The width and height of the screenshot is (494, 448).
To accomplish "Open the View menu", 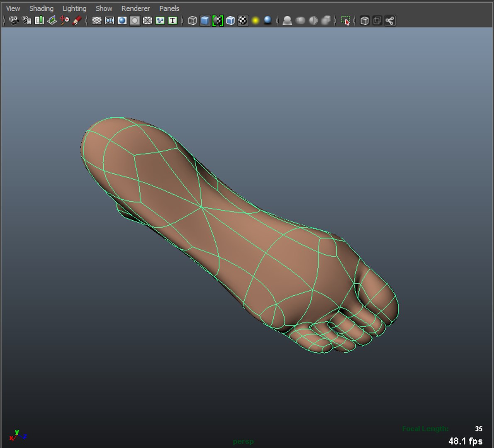I will coord(13,9).
